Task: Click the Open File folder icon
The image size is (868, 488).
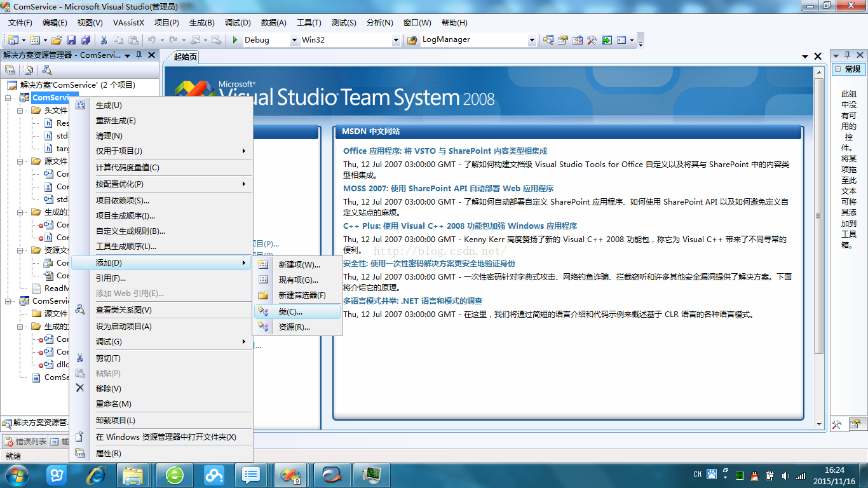Action: [x=57, y=40]
